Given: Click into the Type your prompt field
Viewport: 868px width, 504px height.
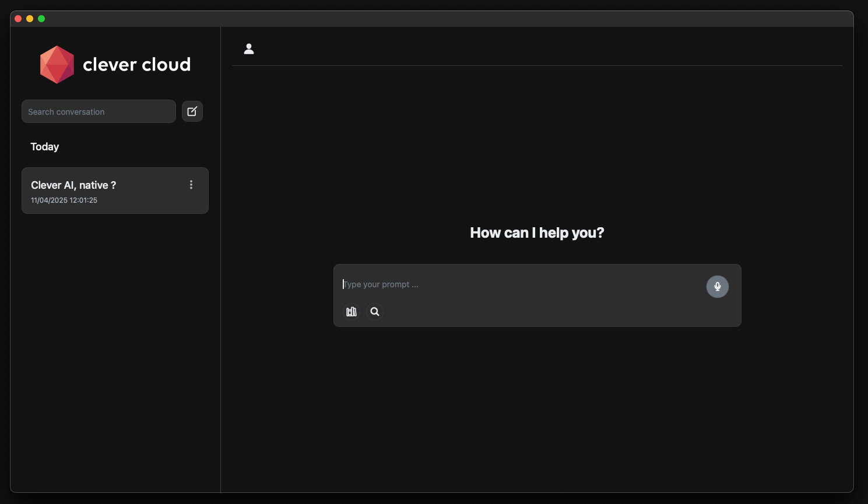Looking at the screenshot, I should 519,284.
